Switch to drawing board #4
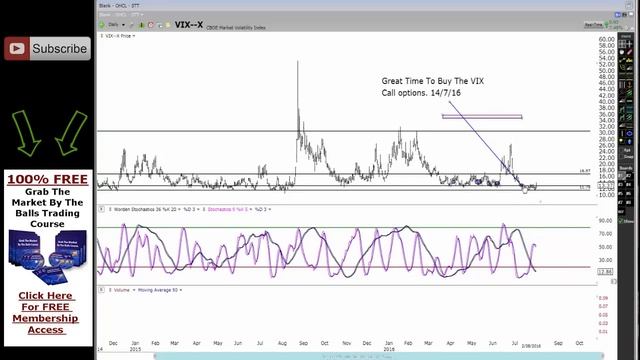640x360 pixels. coord(629,185)
